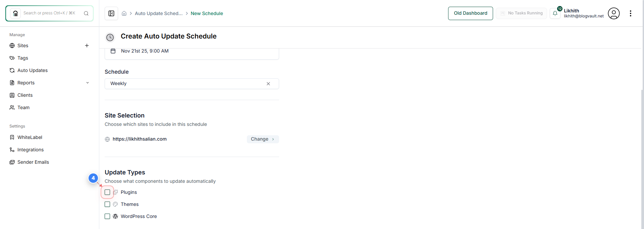Click the globe icon beside likhithsalian.com
Image resolution: width=644 pixels, height=229 pixels.
[x=107, y=139]
